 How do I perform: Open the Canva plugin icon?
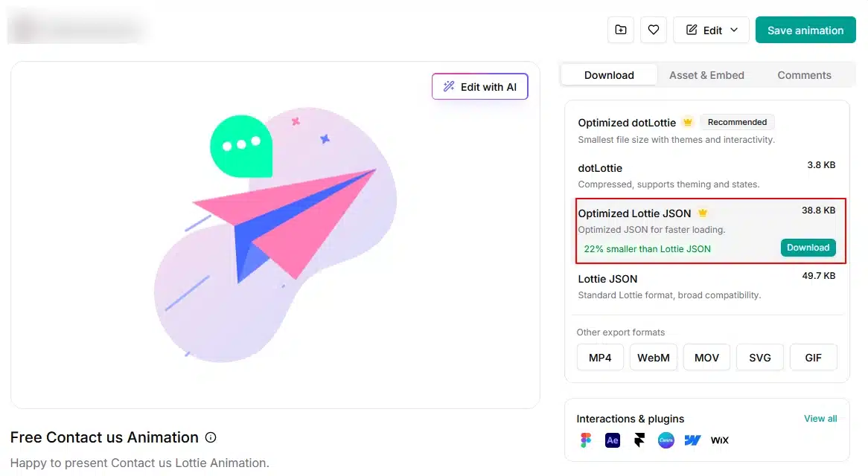click(666, 440)
